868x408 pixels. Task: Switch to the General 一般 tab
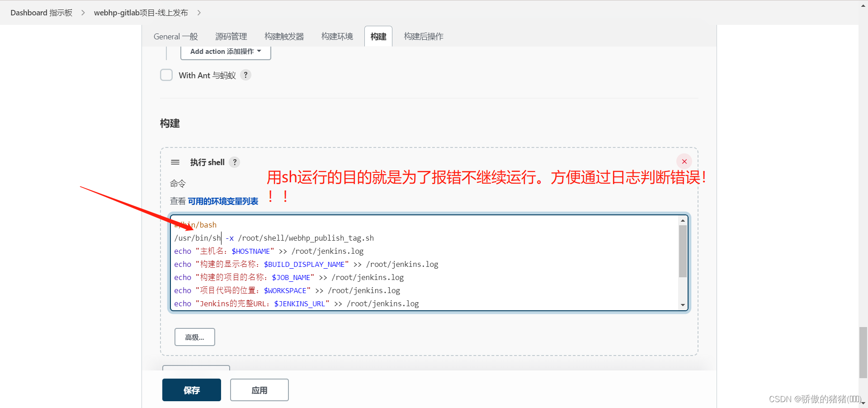pos(176,36)
